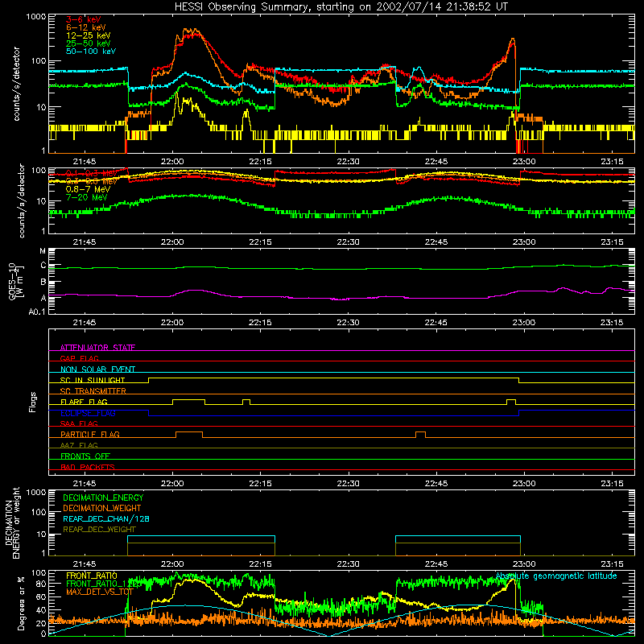Select the ATTENUATOR_STATE flag label
Image resolution: width=644 pixels, height=644 pixels.
coord(97,348)
